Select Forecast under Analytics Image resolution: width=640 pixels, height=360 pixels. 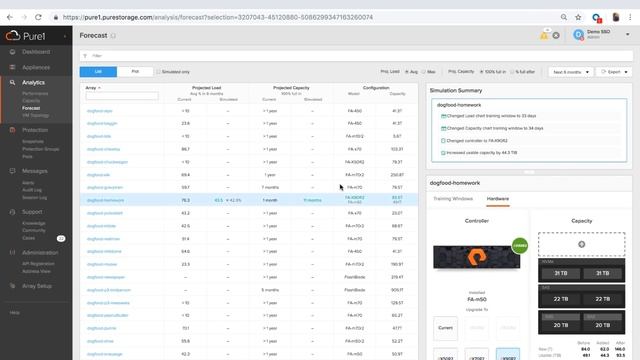click(x=31, y=108)
